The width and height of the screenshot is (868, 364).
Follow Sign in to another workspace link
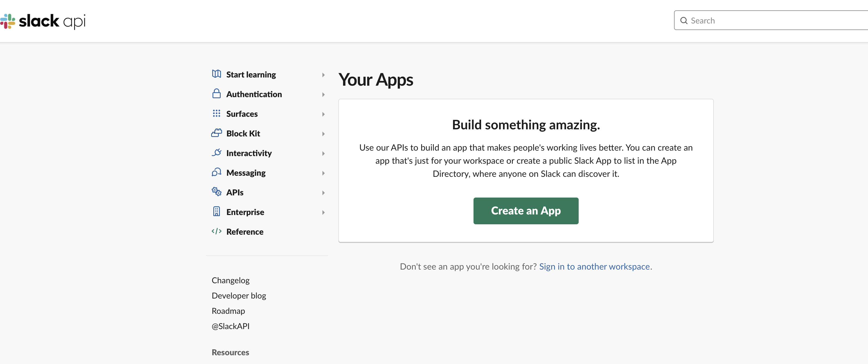pyautogui.click(x=594, y=267)
